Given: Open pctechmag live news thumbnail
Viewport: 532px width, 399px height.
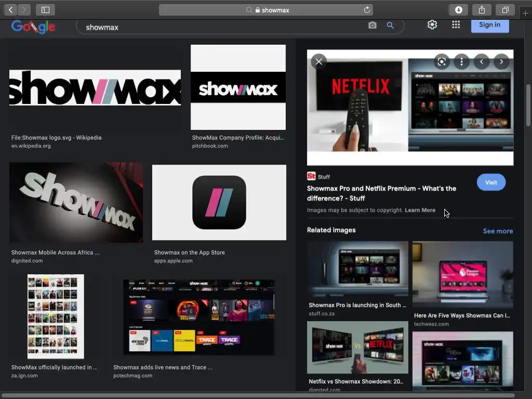Looking at the screenshot, I should 199,317.
